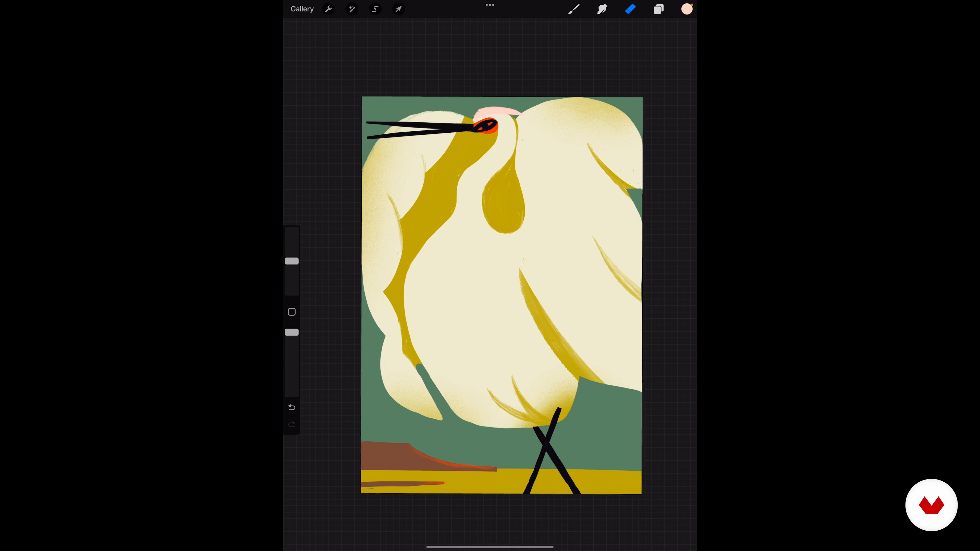This screenshot has height=551, width=980.
Task: Open the Actions wrench menu
Action: 329,9
